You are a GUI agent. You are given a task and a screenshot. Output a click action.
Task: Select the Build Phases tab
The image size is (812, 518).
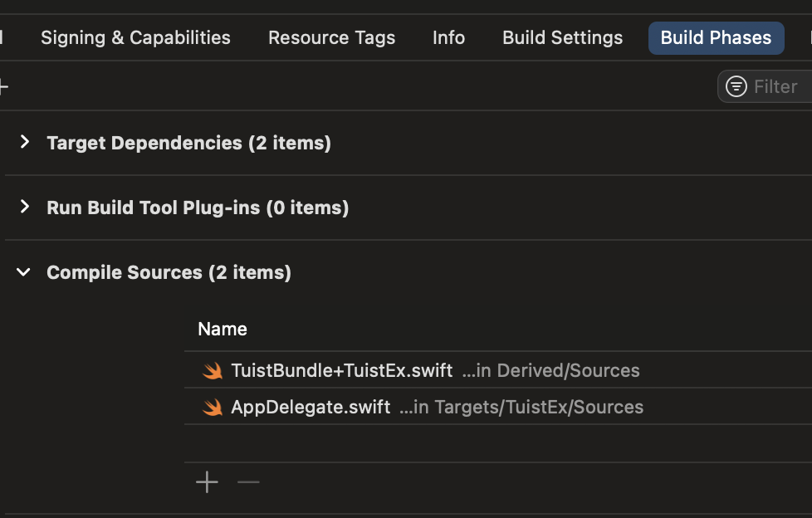pyautogui.click(x=717, y=38)
